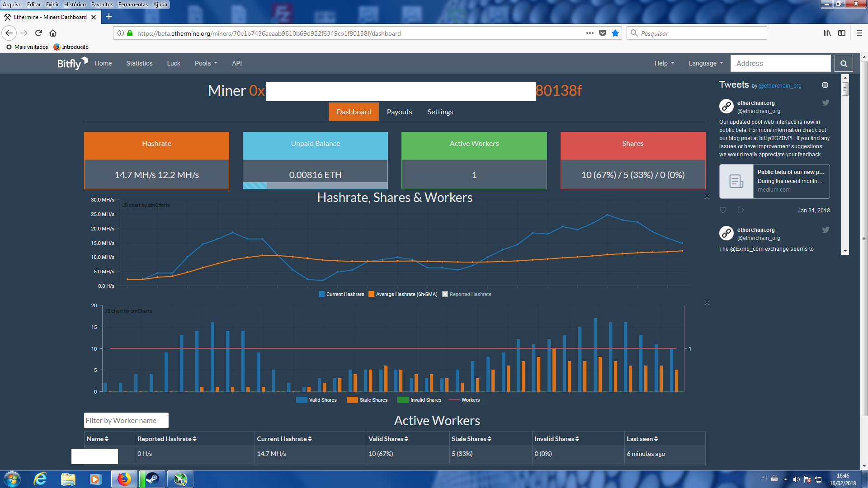Switch to the Payouts tab

(x=399, y=112)
